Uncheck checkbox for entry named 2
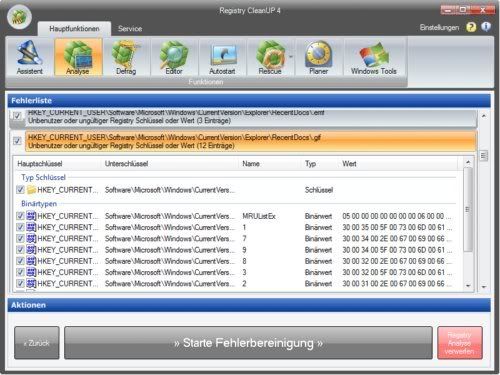 [20, 284]
